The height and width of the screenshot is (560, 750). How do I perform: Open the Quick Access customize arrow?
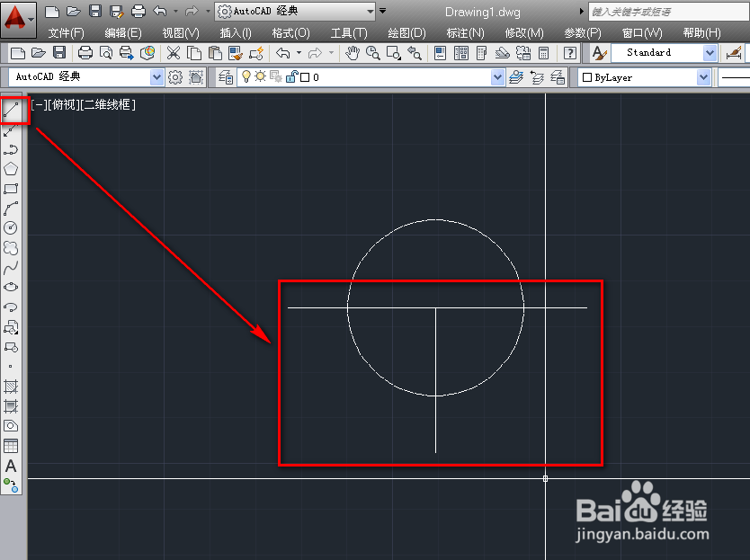click(383, 11)
